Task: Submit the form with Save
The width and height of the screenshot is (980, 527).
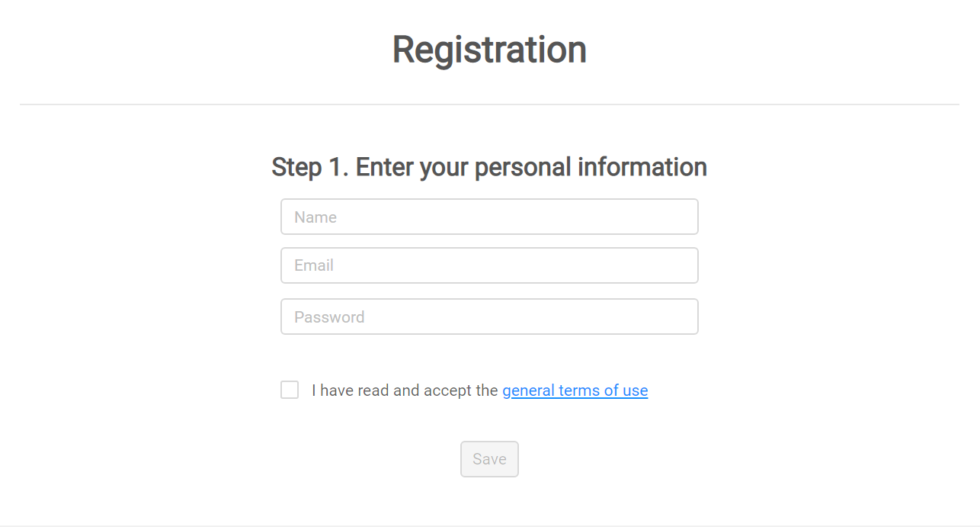Action: 489,459
